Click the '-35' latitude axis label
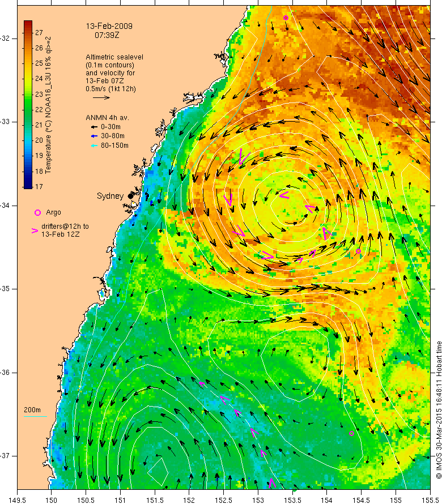 [5, 288]
